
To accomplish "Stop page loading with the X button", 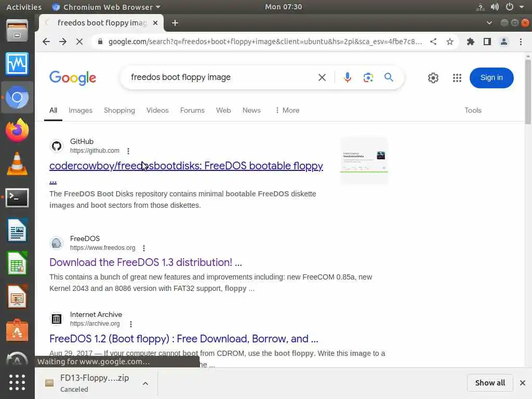I will click(79, 42).
